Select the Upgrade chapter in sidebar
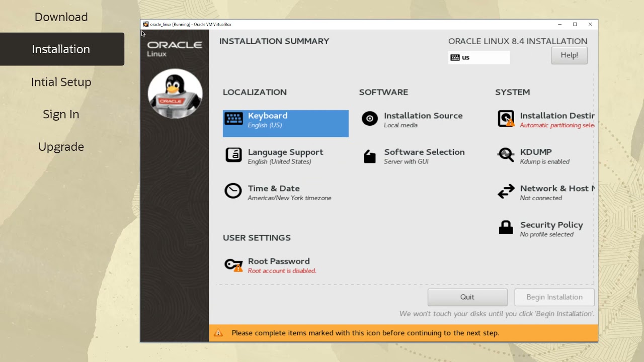Image resolution: width=644 pixels, height=362 pixels. (x=61, y=146)
